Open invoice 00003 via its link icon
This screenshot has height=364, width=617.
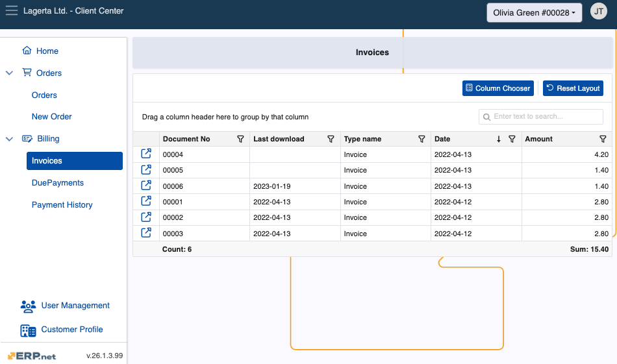(x=146, y=233)
